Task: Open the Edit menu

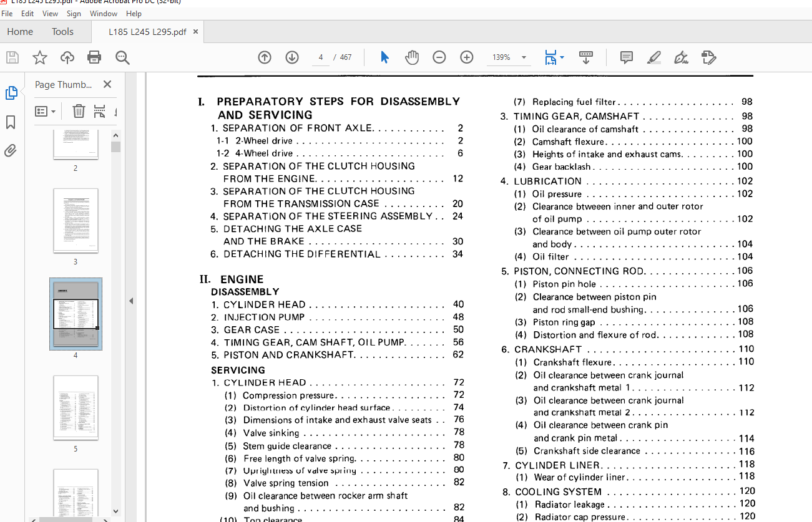Action: 27,13
